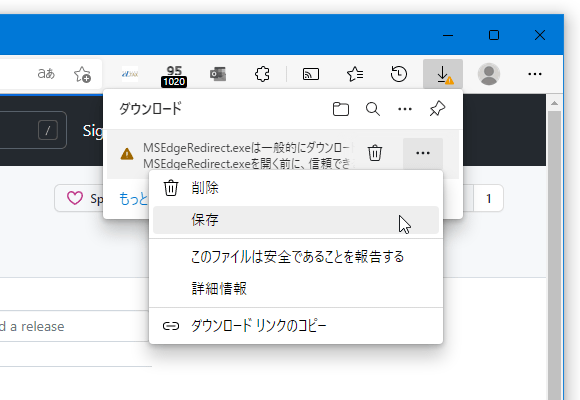Select このファイルは安全であることを報告する
Viewport: 580px width, 400px height.
point(296,256)
